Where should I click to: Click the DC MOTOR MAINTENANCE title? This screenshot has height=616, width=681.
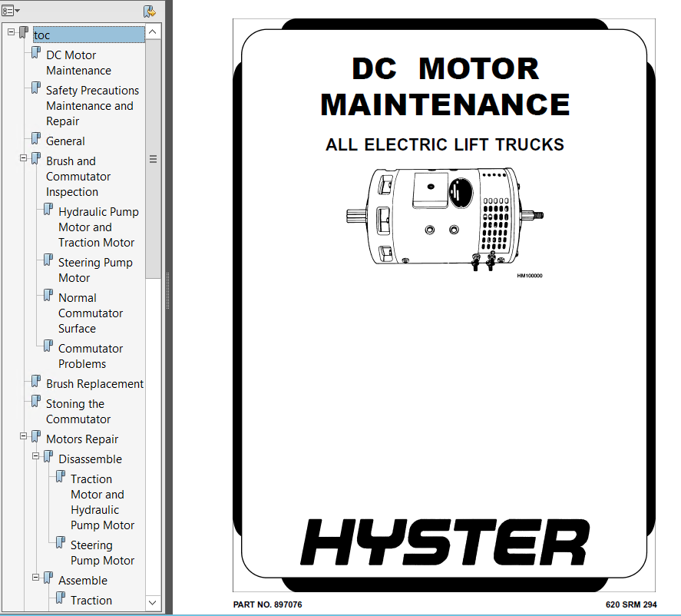click(445, 87)
